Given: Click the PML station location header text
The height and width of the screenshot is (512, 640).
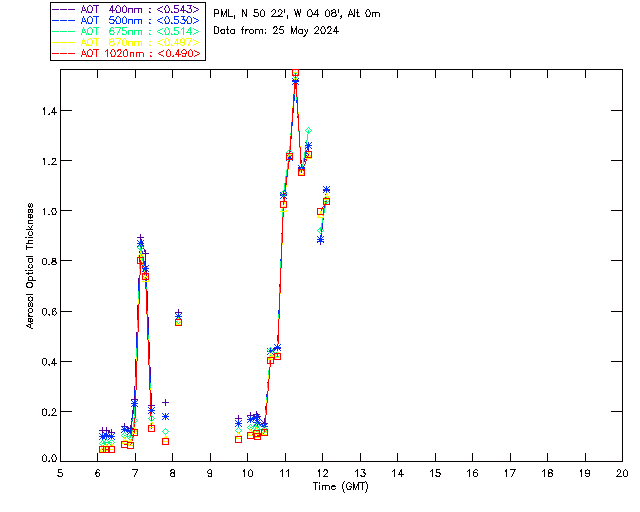Looking at the screenshot, I should [x=297, y=13].
